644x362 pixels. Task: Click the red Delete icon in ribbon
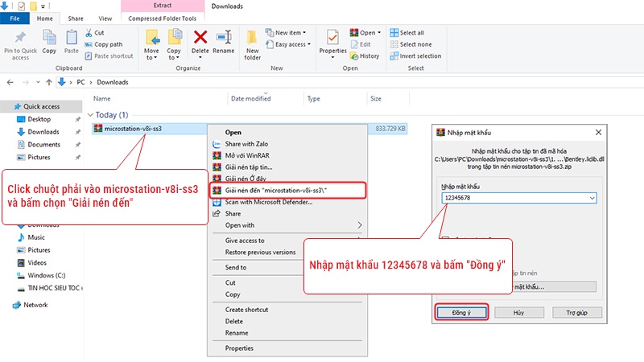200,37
